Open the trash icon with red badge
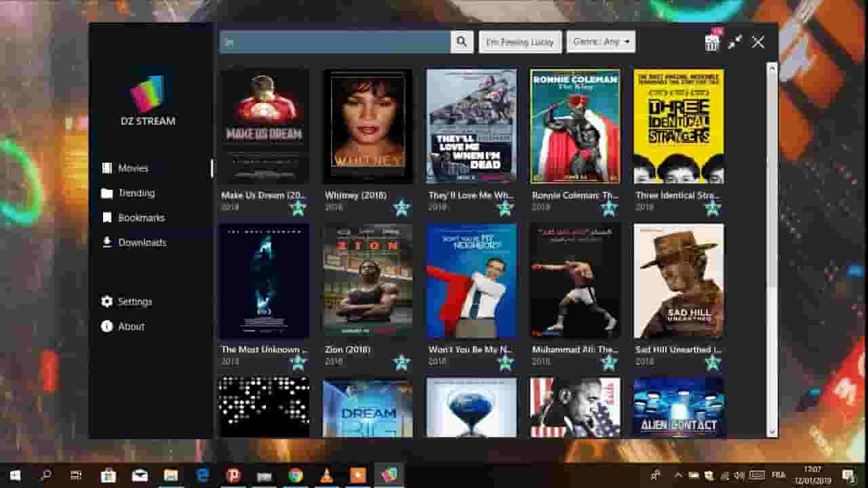This screenshot has height=488, width=868. 712,42
